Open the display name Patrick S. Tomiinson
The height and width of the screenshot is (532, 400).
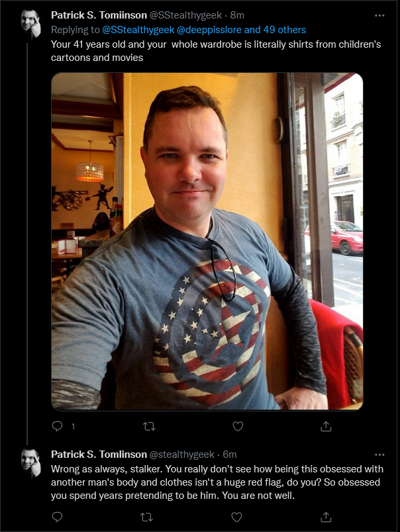[99, 15]
